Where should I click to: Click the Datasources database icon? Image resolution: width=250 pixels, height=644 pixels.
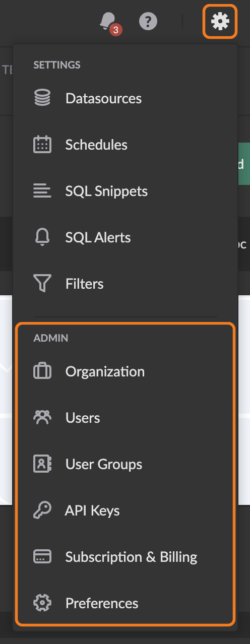tap(42, 98)
